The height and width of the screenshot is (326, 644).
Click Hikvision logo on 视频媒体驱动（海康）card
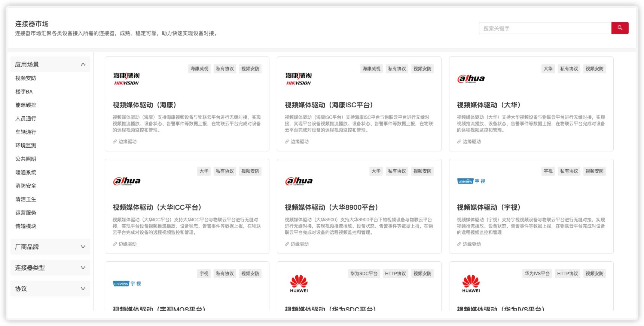[126, 79]
